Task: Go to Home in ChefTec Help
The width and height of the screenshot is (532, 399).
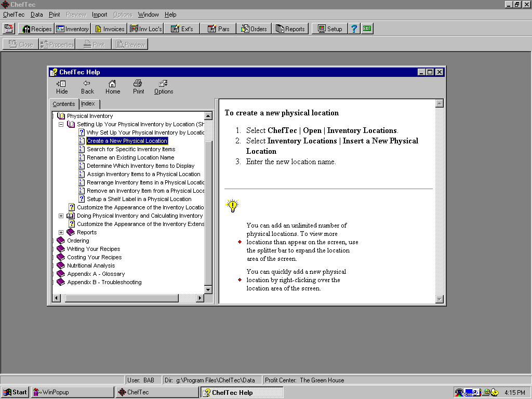Action: (113, 87)
